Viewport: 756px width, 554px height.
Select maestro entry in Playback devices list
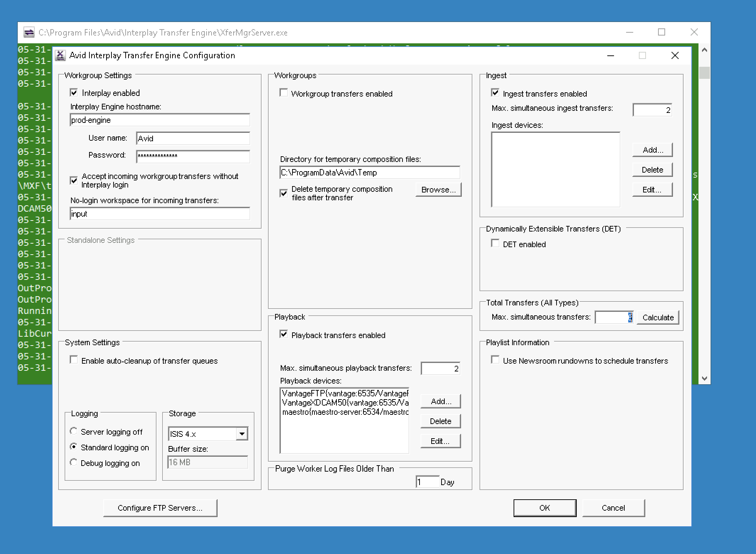coord(344,412)
